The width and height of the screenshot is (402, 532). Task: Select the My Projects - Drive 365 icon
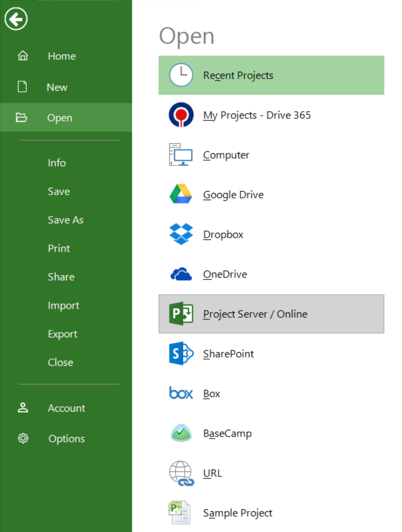pyautogui.click(x=181, y=115)
